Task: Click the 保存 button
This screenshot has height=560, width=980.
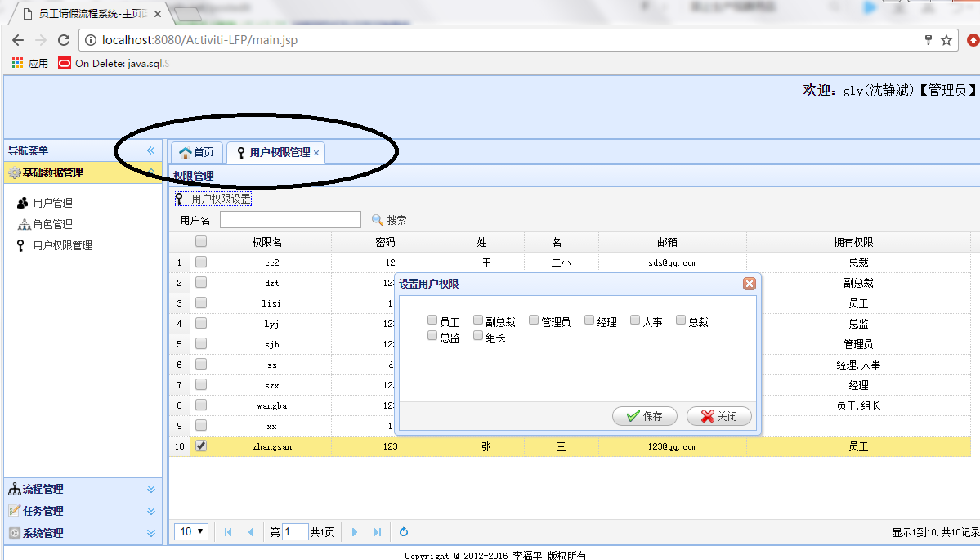Action: [644, 416]
